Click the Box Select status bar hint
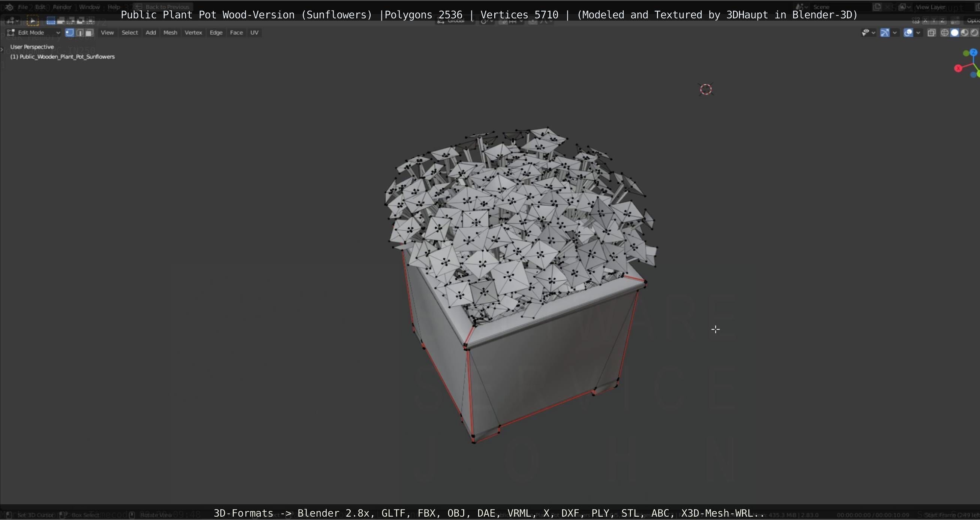Image resolution: width=980 pixels, height=520 pixels. [80, 515]
